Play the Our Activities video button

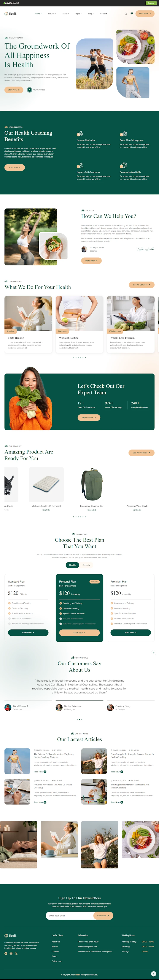point(29,90)
